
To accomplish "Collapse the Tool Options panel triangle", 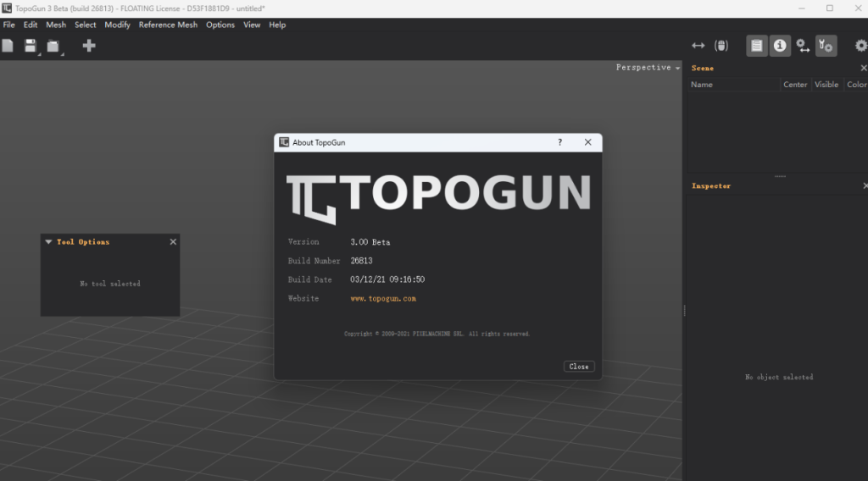I will (48, 242).
